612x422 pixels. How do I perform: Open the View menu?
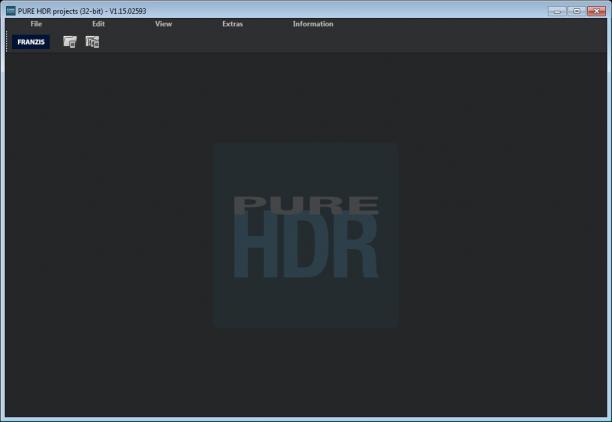point(164,24)
